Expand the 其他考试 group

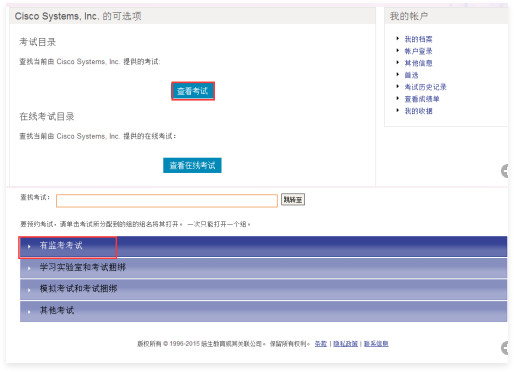coord(263,311)
